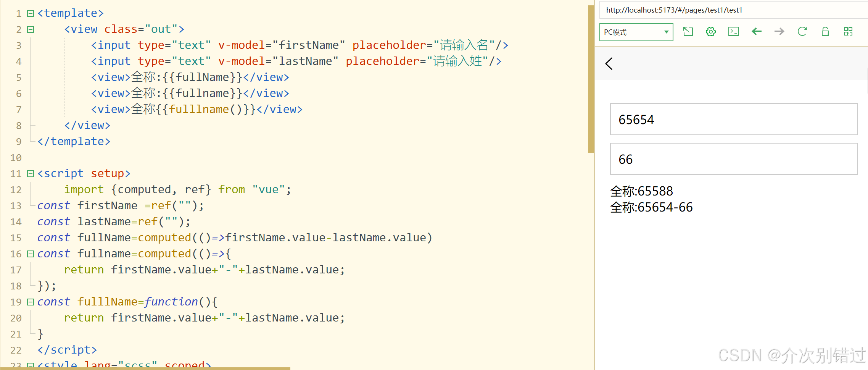
Task: Go back with green left arrow
Action: 756,31
